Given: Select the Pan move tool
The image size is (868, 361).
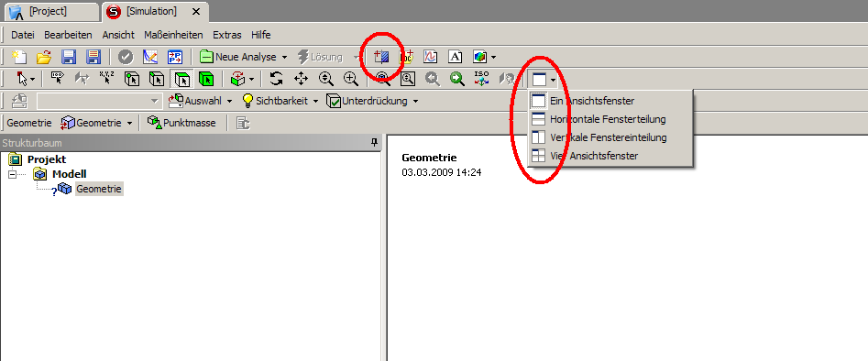Looking at the screenshot, I should tap(302, 79).
